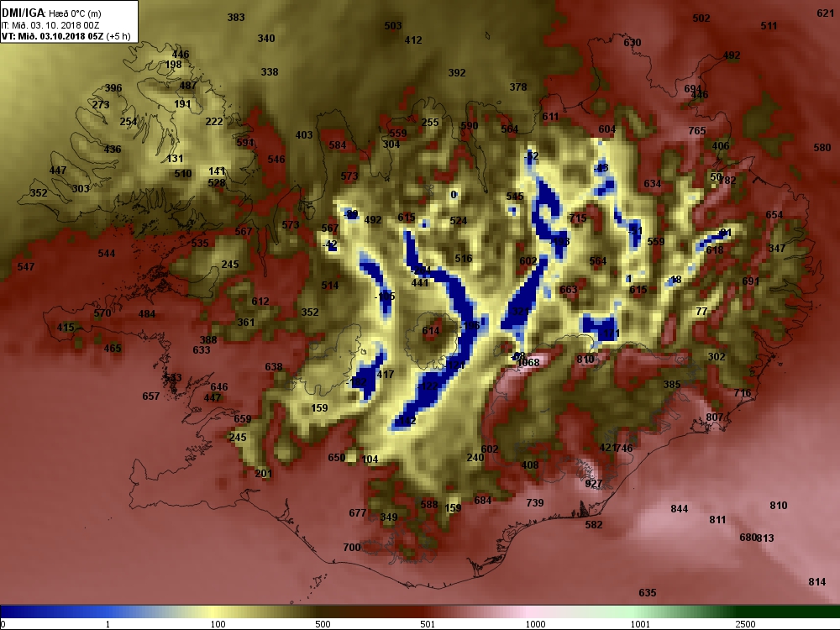Viewport: 840px width, 630px height.
Task: Click legend label 1000 on the color bar
Action: tap(535, 624)
